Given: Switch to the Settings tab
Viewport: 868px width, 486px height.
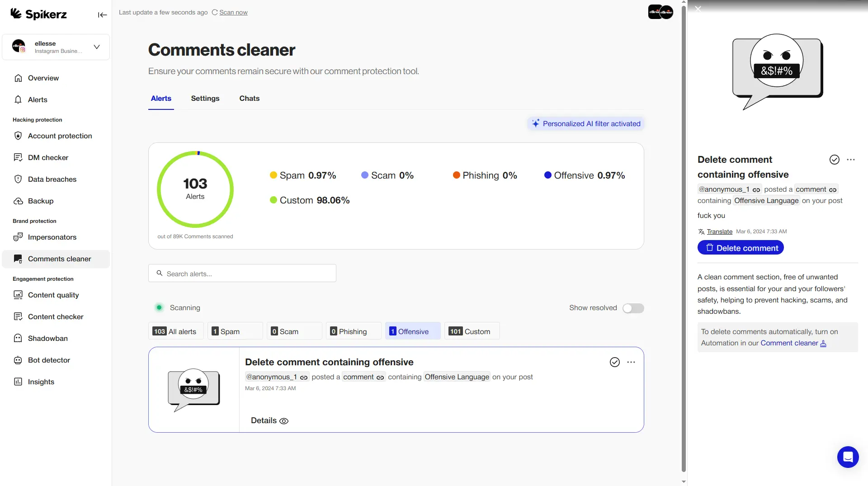Looking at the screenshot, I should [x=205, y=98].
